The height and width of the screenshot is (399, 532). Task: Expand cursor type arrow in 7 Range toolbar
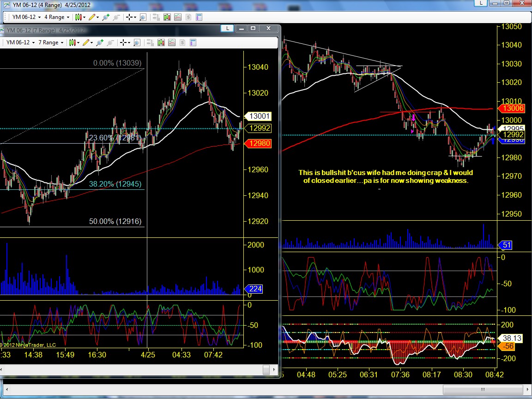[129, 43]
